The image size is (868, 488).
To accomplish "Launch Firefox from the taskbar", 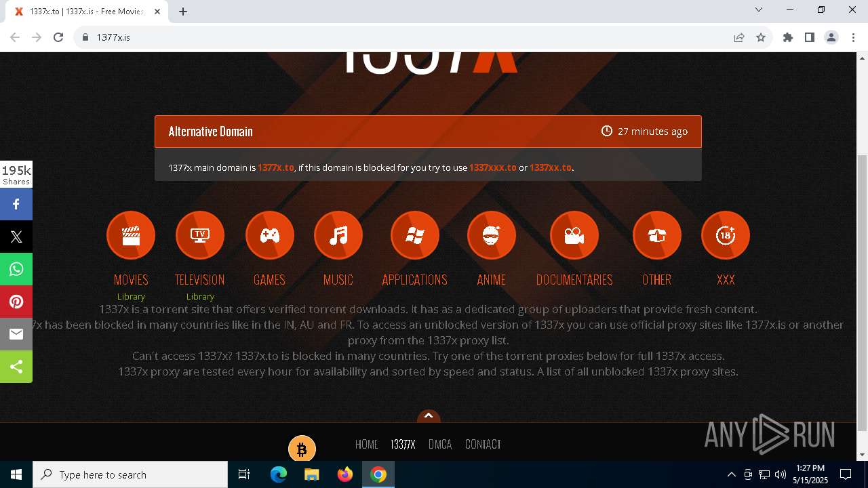I will 344,474.
